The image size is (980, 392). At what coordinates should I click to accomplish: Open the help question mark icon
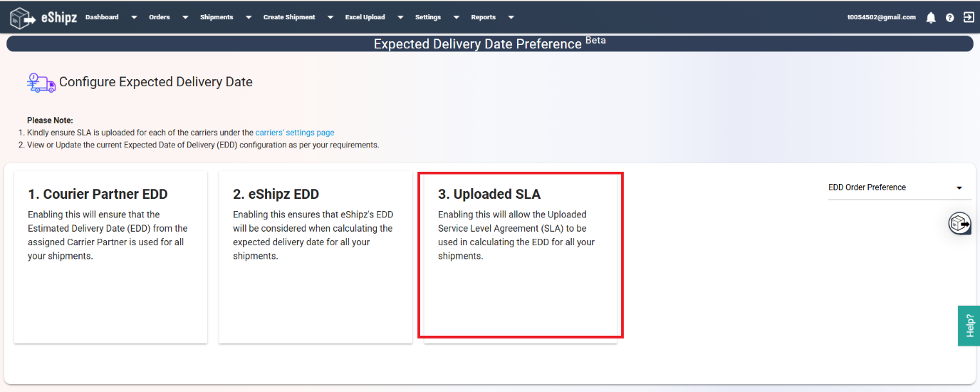pyautogui.click(x=950, y=17)
